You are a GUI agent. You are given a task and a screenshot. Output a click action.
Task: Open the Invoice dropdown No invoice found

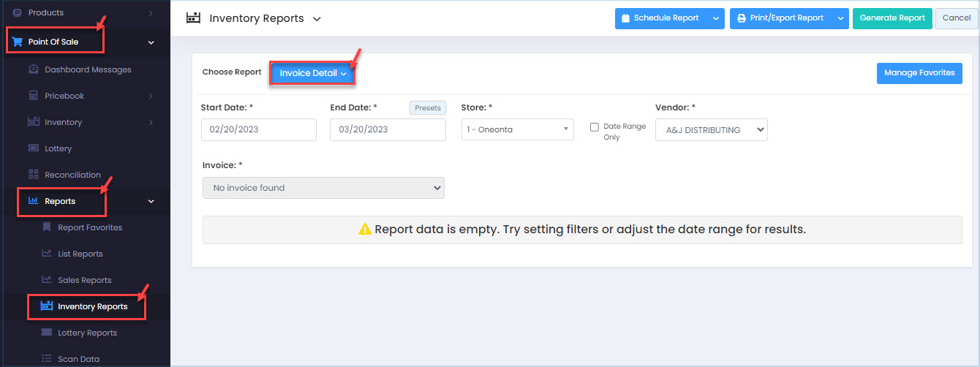click(323, 188)
